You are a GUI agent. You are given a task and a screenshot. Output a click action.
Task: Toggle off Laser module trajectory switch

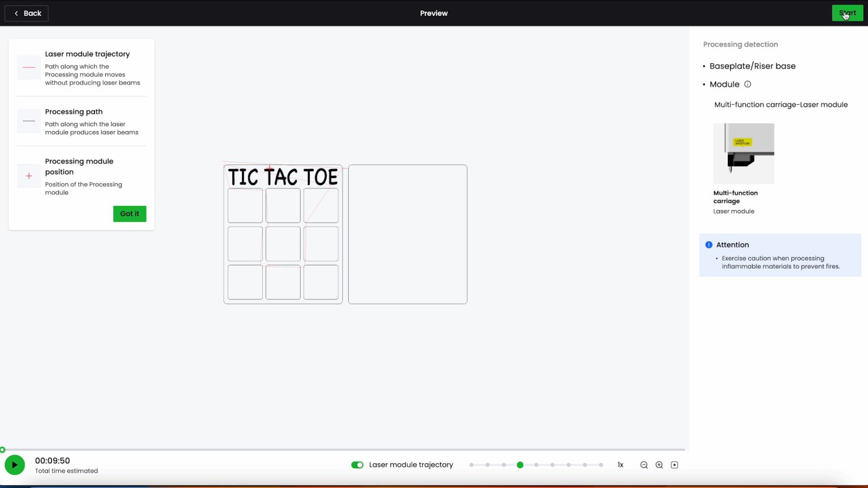357,465
